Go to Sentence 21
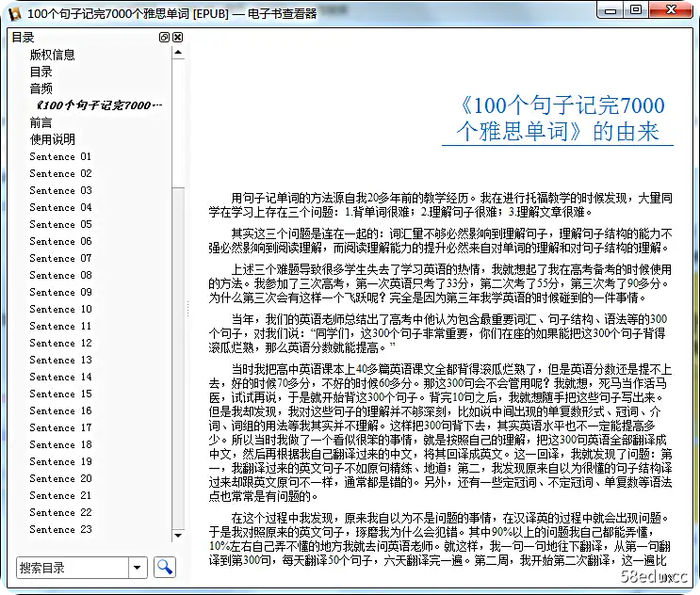The height and width of the screenshot is (595, 700). (x=60, y=495)
